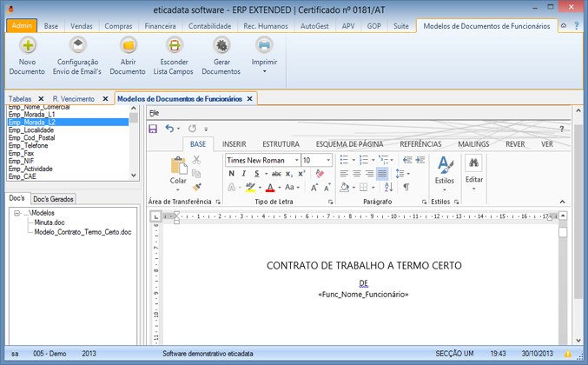Click the Gerar Documentos gear icon

pos(221,47)
